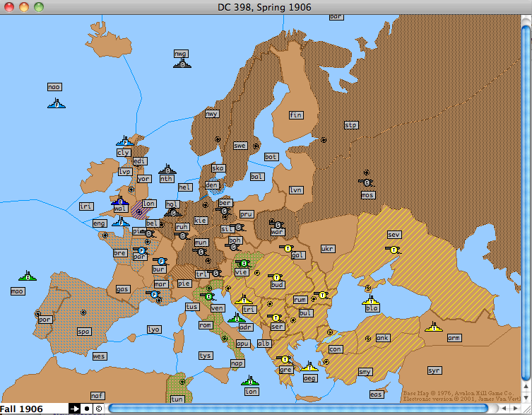Click the Turkish fleet above aeg
Image resolution: width=532 pixels, height=415 pixels.
pos(309,367)
